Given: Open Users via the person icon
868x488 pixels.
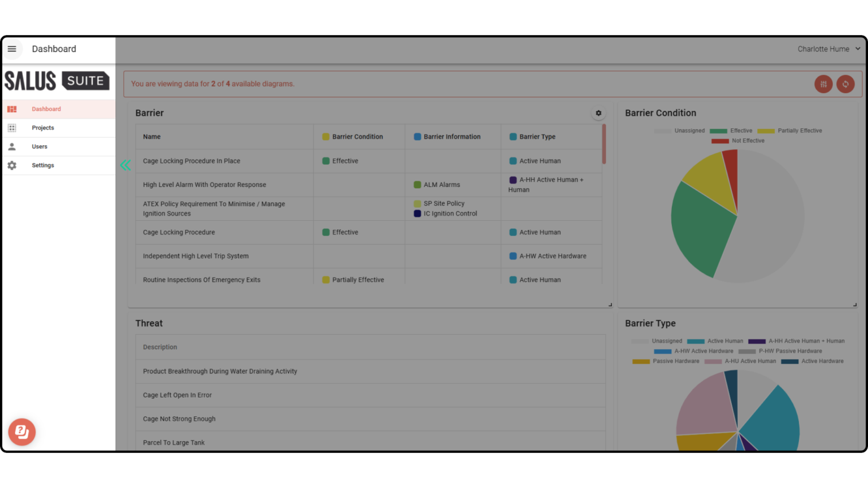Looking at the screenshot, I should pyautogui.click(x=12, y=146).
